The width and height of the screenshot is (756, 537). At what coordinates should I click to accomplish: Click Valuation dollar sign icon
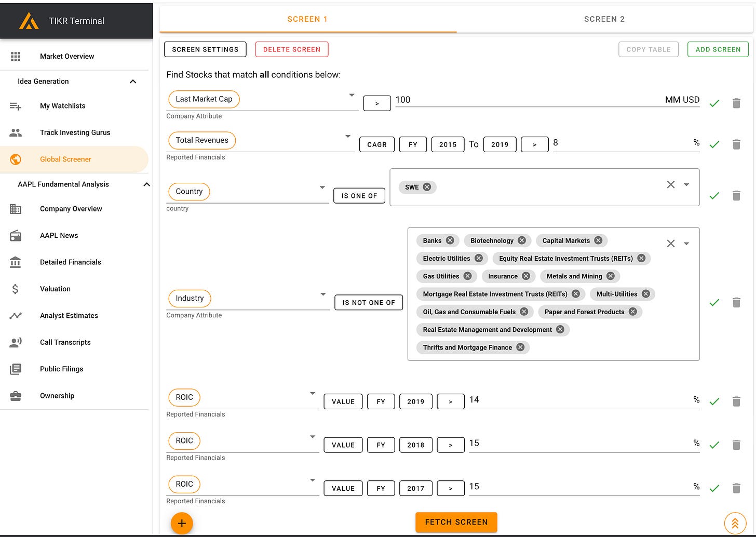point(16,289)
